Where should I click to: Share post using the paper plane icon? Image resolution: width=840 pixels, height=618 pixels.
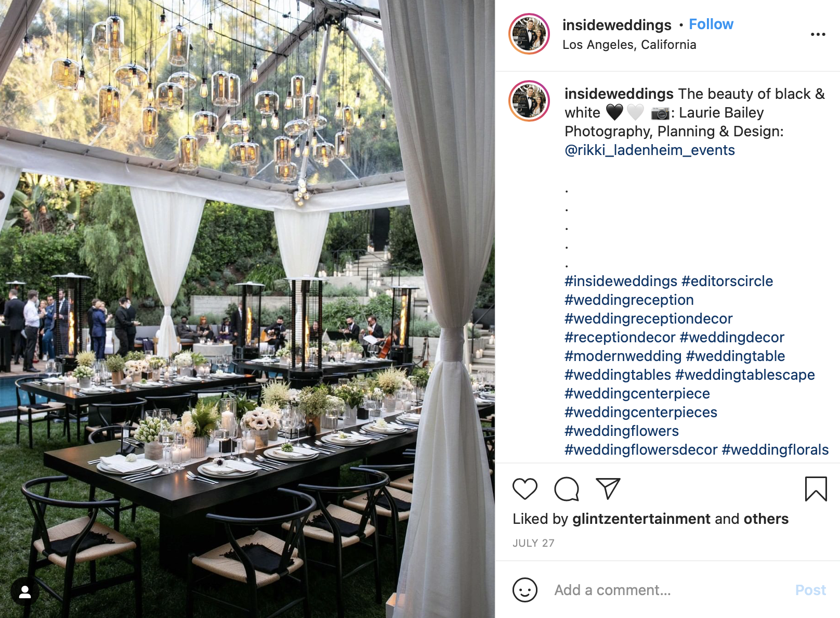tap(608, 489)
